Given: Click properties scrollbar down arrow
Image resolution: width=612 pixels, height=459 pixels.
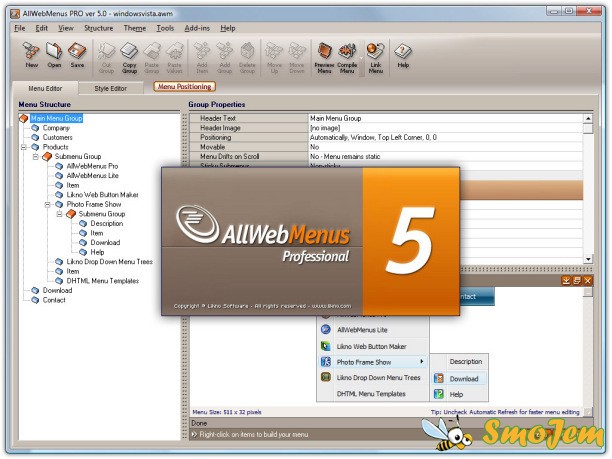Looking at the screenshot, I should (x=588, y=259).
